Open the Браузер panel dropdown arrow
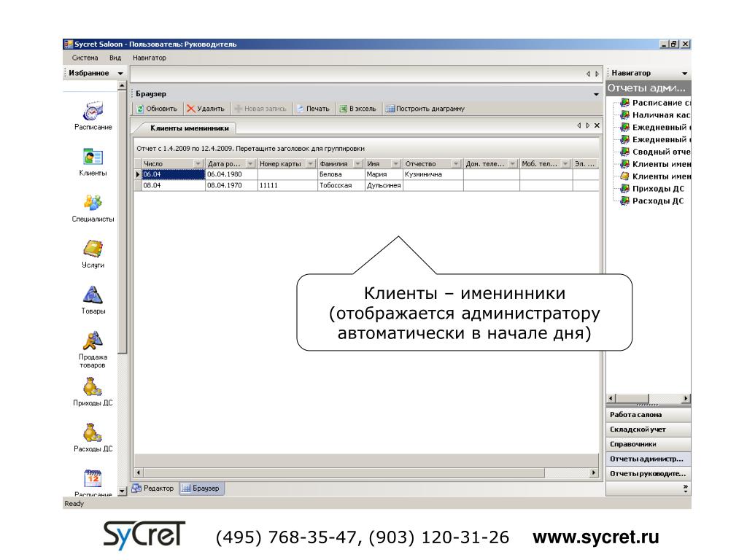 pos(596,94)
